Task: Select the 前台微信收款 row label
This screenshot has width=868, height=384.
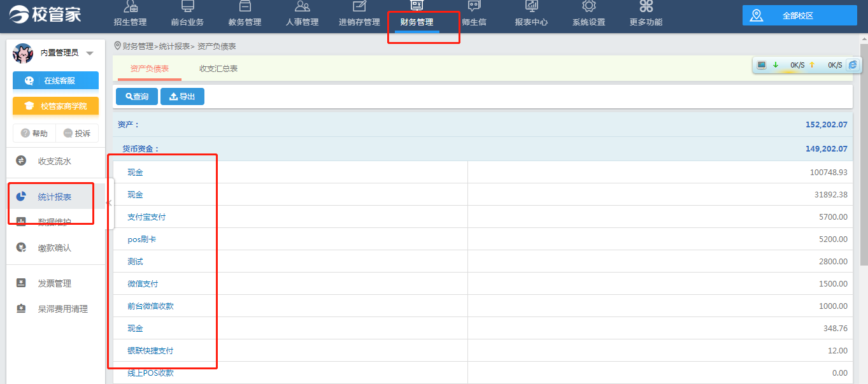Action: [150, 306]
